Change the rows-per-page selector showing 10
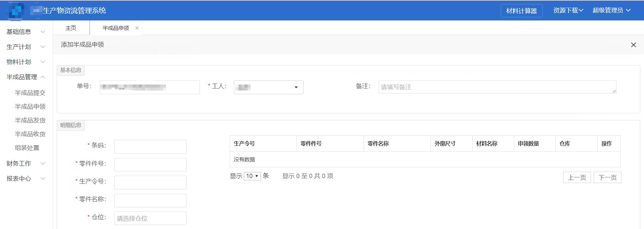644x229 pixels. point(252,176)
